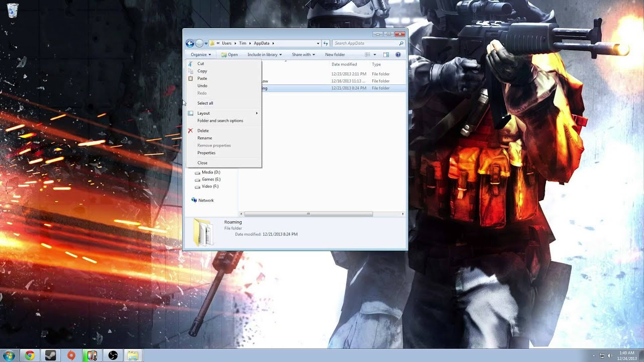Choose Undo in the Organize menu
644x362 pixels.
pos(223,85)
